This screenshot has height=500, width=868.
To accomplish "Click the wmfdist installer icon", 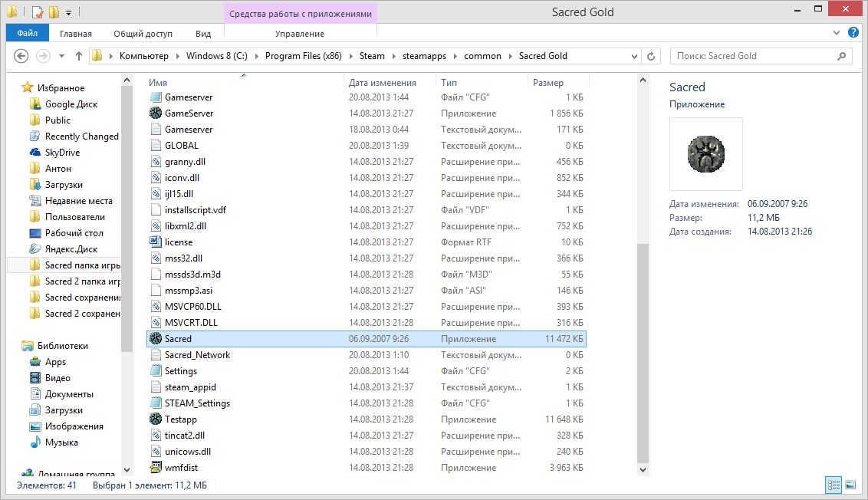I will click(x=156, y=467).
